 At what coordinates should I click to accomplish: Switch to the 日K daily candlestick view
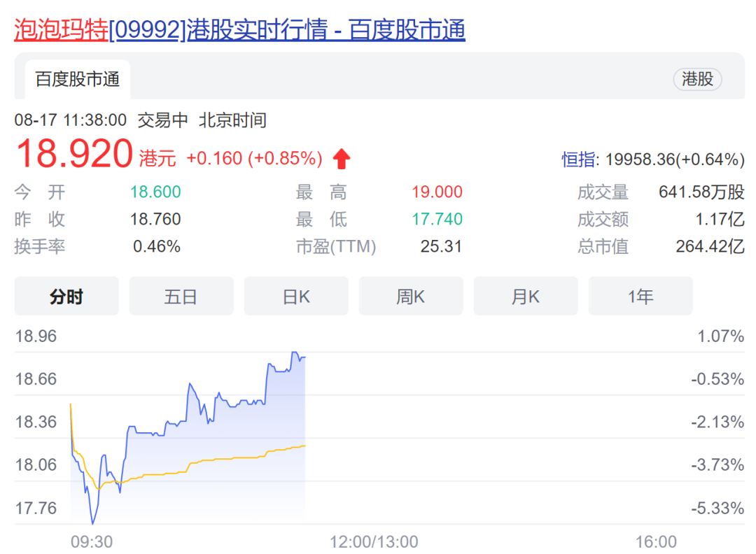[x=296, y=297]
